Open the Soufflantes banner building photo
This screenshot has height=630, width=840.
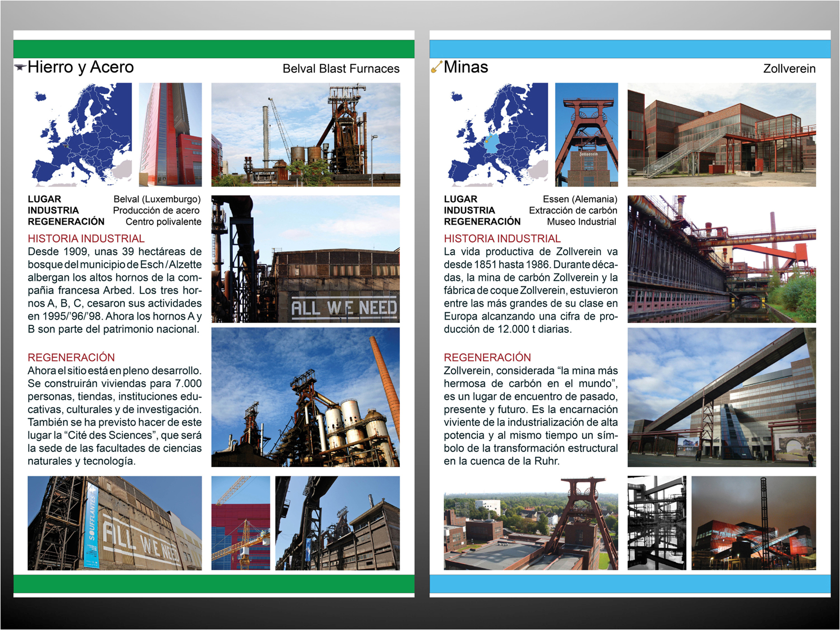114,523
